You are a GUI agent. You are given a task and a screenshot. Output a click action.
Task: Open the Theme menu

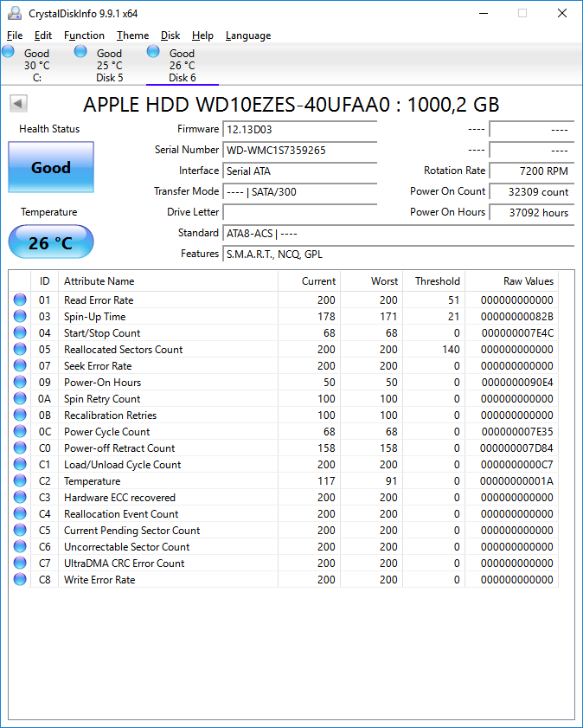coord(132,35)
